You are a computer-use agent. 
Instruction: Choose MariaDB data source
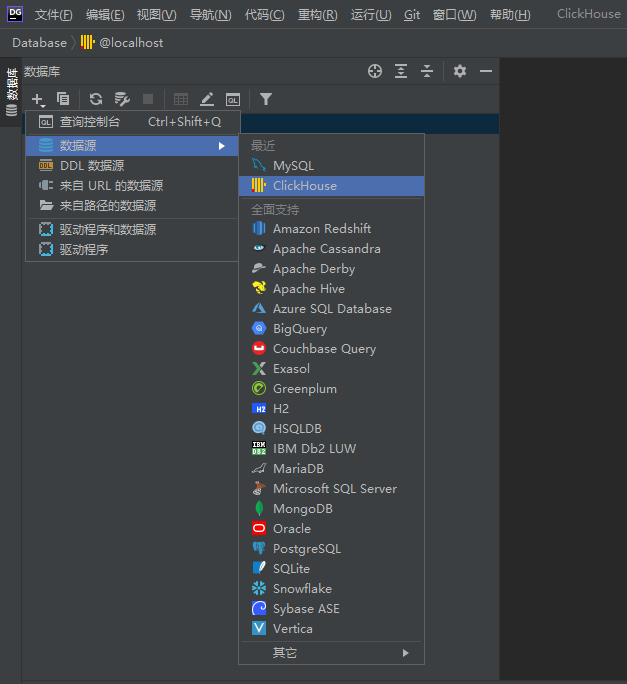(x=332, y=469)
